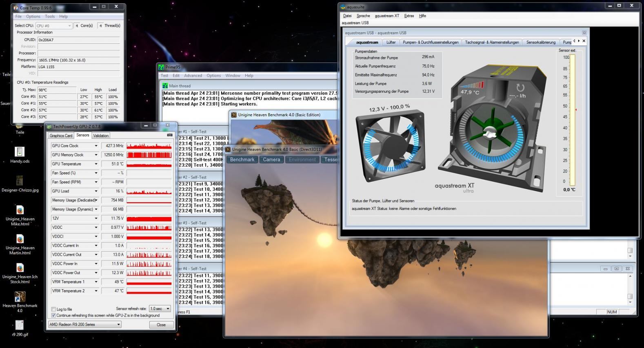
Task: Click the Benchmark button in Heaven
Action: click(x=242, y=160)
